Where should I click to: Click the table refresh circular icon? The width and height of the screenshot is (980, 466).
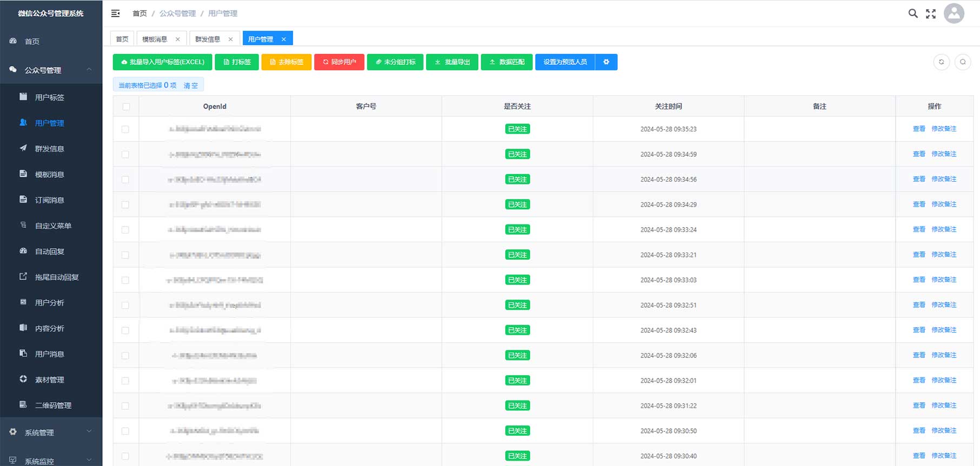pyautogui.click(x=942, y=62)
